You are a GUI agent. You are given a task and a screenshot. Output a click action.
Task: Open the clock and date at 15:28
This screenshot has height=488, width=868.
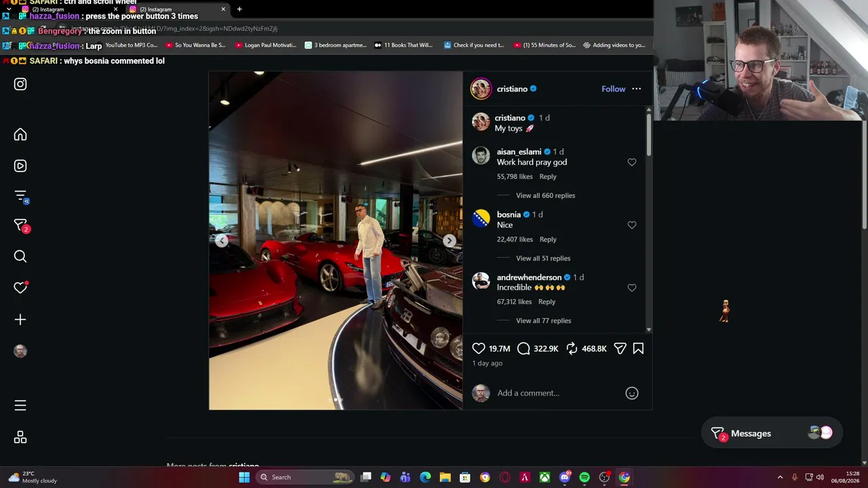847,477
